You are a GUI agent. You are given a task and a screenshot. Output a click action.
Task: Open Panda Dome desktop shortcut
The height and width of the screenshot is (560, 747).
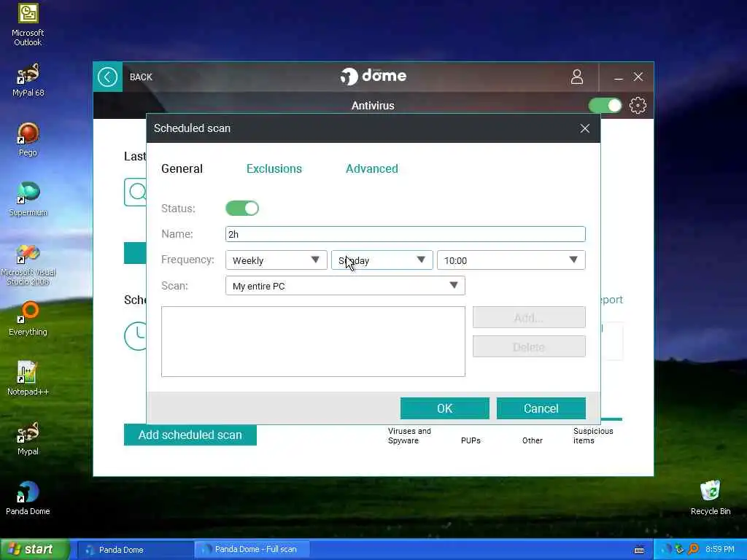(28, 498)
